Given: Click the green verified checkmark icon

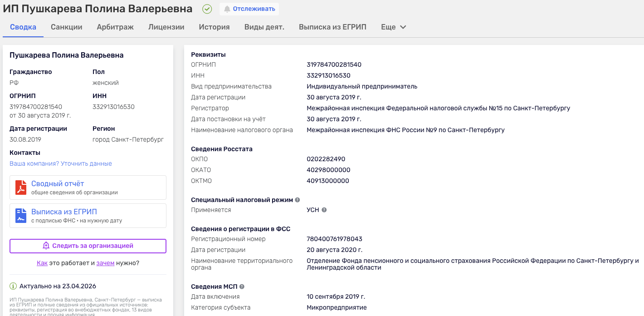Looking at the screenshot, I should coord(207,9).
